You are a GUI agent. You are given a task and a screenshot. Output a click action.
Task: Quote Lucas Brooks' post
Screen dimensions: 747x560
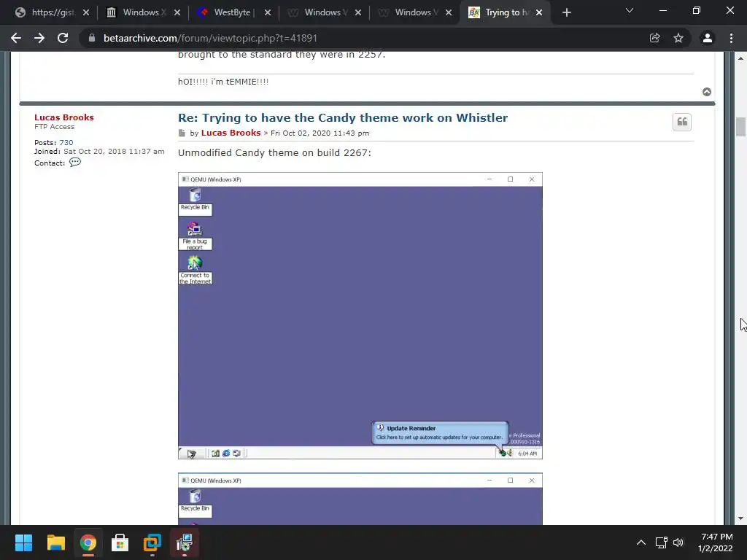point(682,122)
